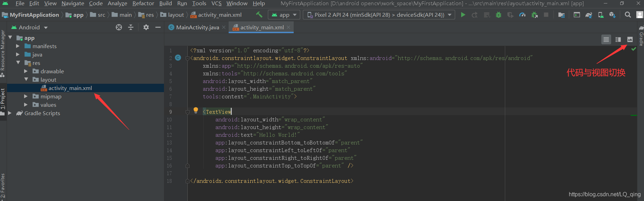Open the Pixel 2 API 24 device dropdown
Viewport: 644px width, 201px height.
click(x=379, y=15)
